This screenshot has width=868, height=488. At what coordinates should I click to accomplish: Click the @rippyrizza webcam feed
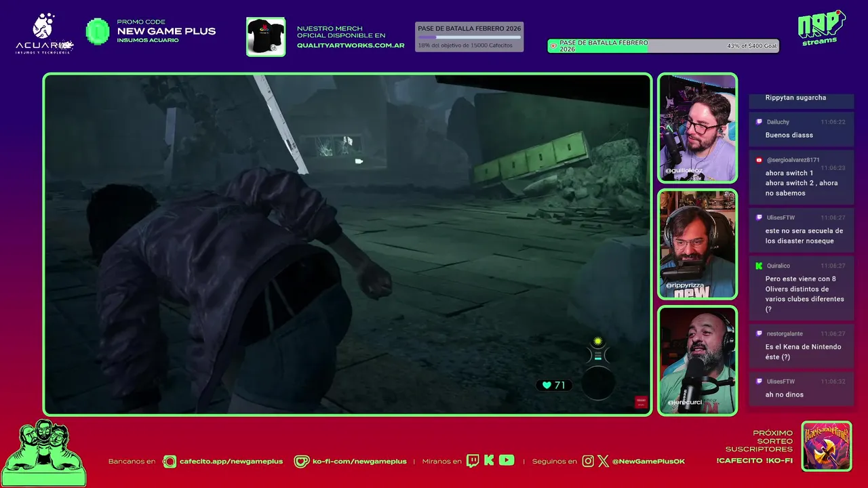(x=697, y=245)
